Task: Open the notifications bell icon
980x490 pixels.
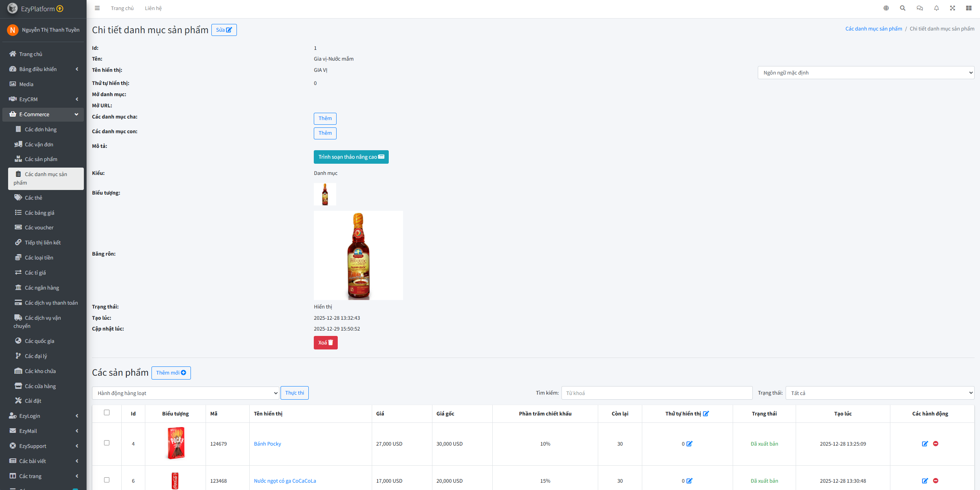Action: tap(936, 8)
